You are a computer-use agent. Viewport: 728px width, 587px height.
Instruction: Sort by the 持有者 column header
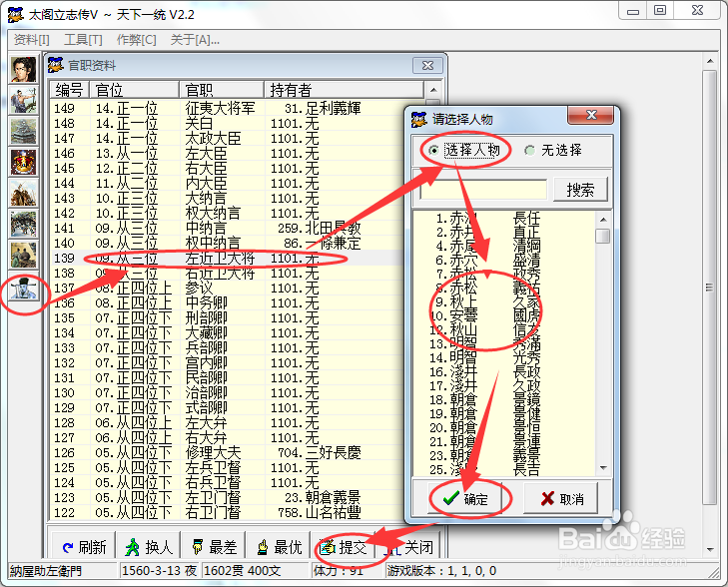pos(345,90)
